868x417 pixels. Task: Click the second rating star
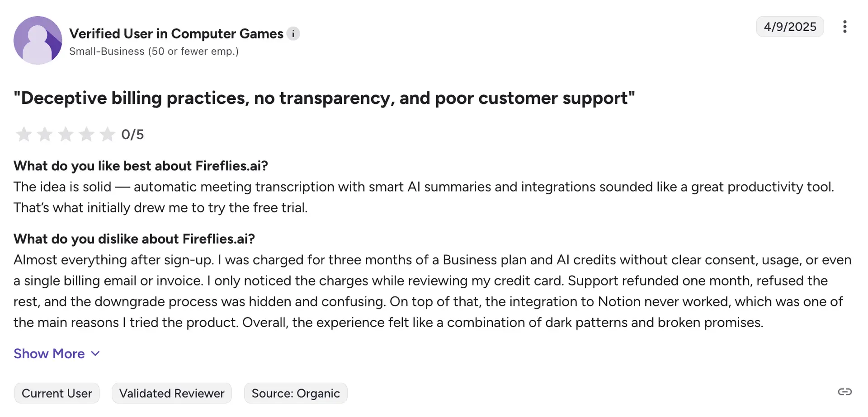(44, 134)
